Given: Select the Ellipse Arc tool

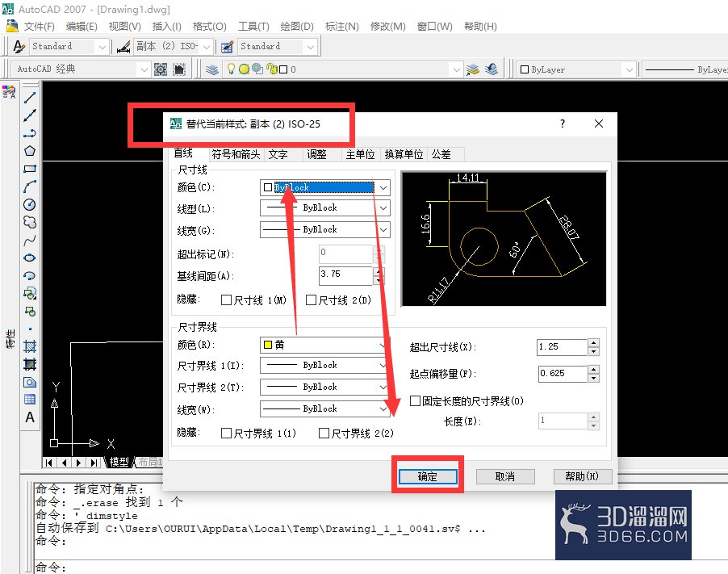Looking at the screenshot, I should tap(30, 275).
